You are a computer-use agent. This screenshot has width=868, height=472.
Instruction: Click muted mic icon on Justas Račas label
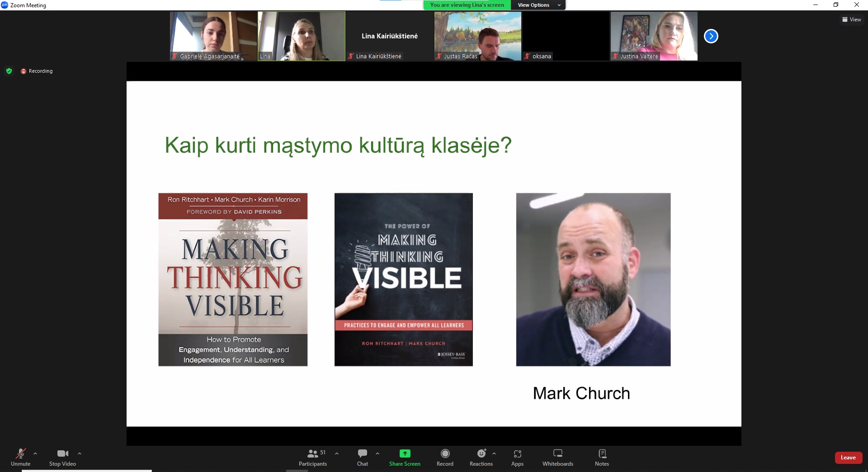(439, 56)
